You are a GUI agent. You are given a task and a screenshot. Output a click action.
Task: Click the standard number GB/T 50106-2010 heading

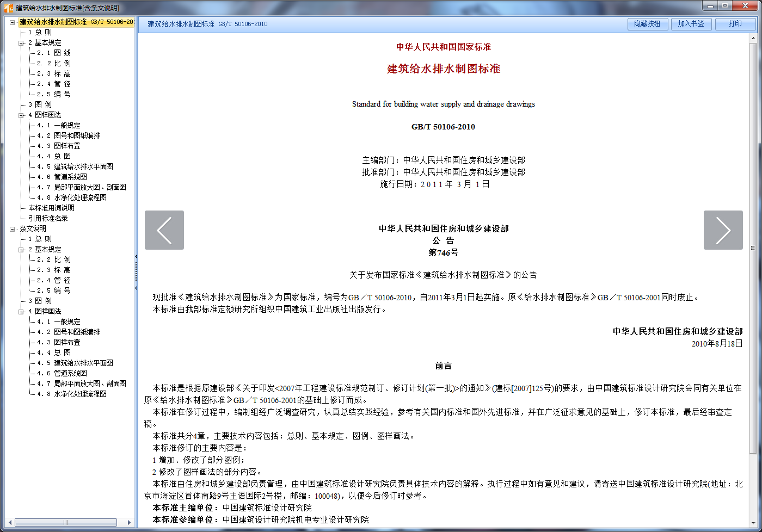(x=443, y=127)
